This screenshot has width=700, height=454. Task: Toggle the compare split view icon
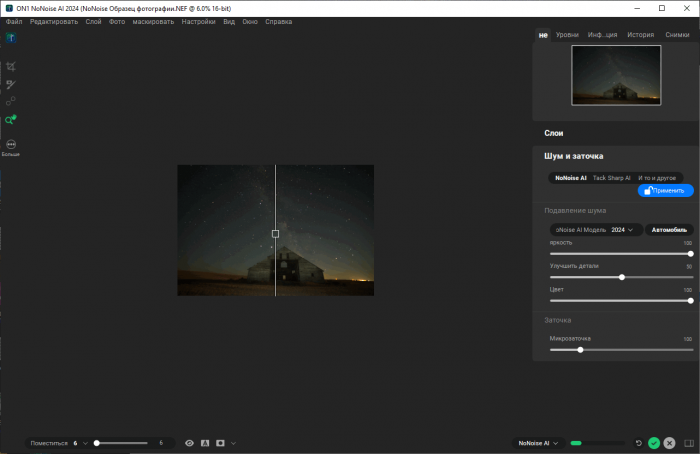(205, 442)
